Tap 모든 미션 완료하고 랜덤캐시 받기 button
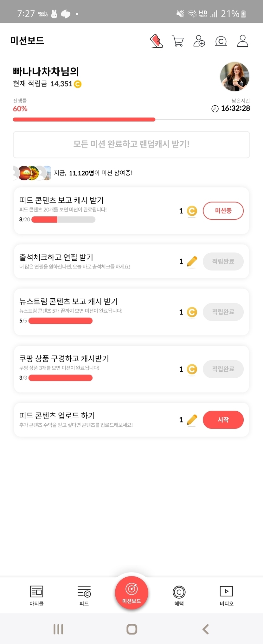This screenshot has width=263, height=644. point(131,144)
